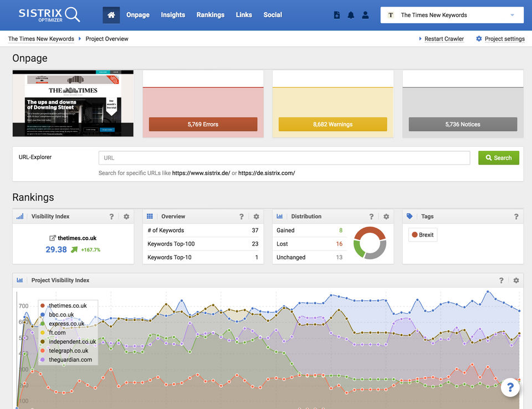Toggle thetimes.co.uk series in chart legend
The width and height of the screenshot is (532, 409).
point(67,305)
